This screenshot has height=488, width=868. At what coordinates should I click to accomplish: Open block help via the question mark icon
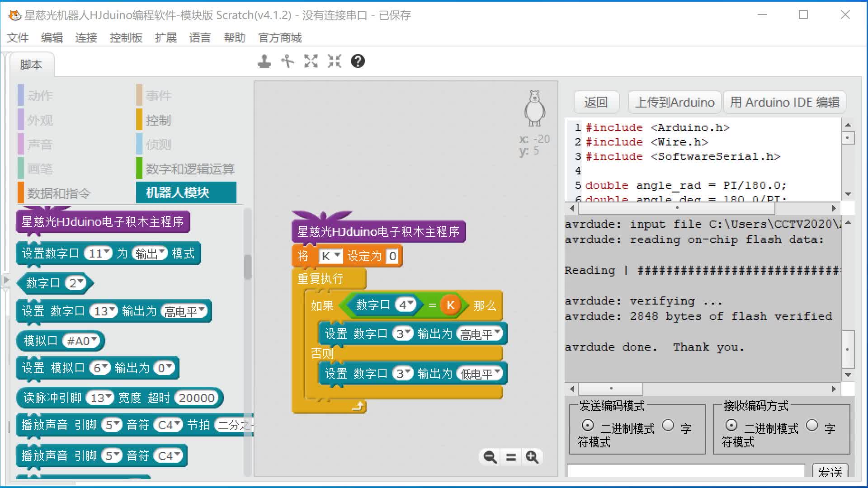[x=358, y=61]
